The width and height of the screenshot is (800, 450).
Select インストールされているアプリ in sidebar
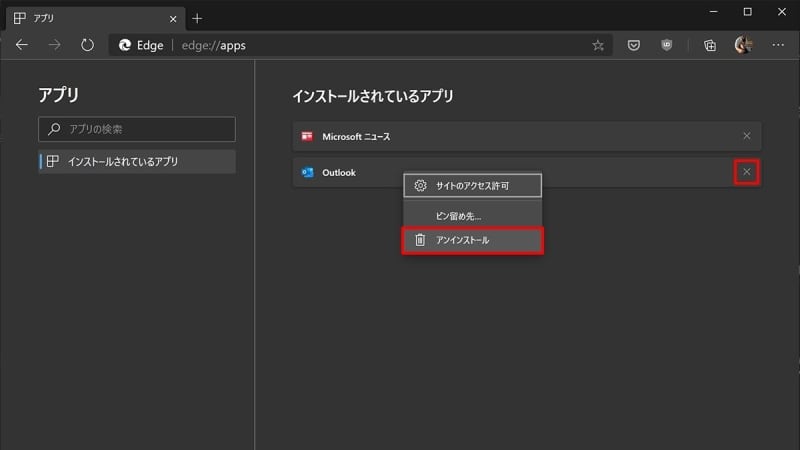pyautogui.click(x=137, y=161)
